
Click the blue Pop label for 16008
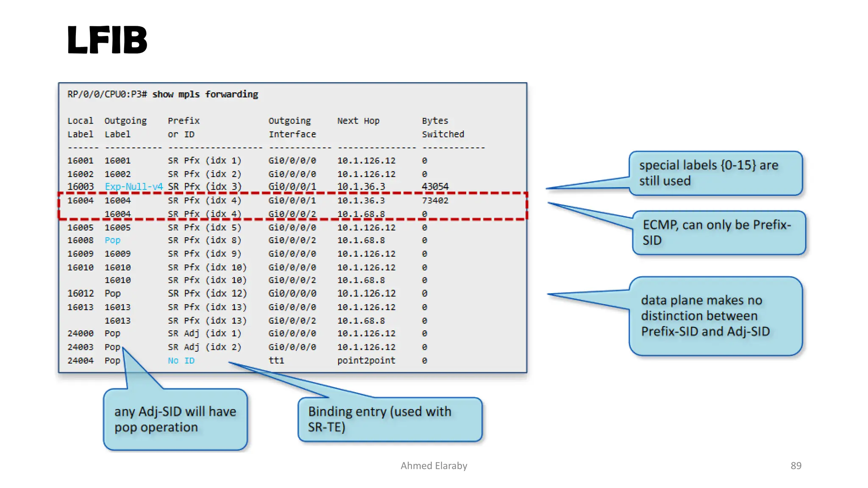point(112,240)
